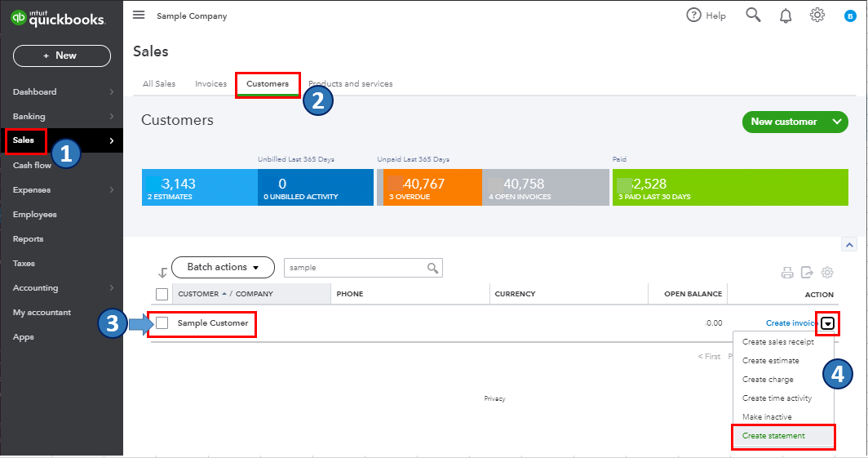Open My accountant in the sidebar
868x458 pixels.
tap(42, 313)
